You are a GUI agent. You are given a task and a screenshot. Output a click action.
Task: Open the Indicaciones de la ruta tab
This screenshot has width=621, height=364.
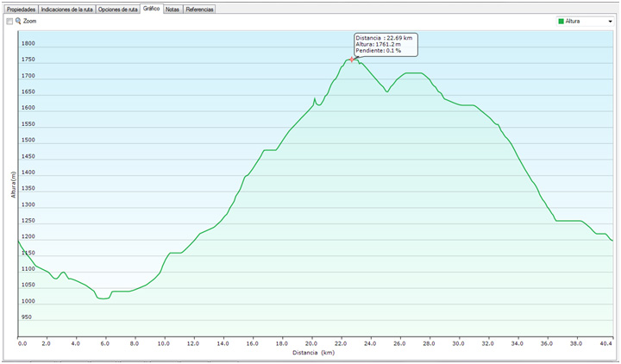point(67,9)
